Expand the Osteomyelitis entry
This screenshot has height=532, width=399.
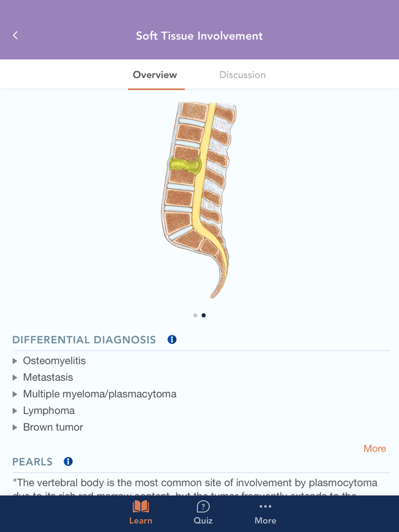click(x=54, y=361)
